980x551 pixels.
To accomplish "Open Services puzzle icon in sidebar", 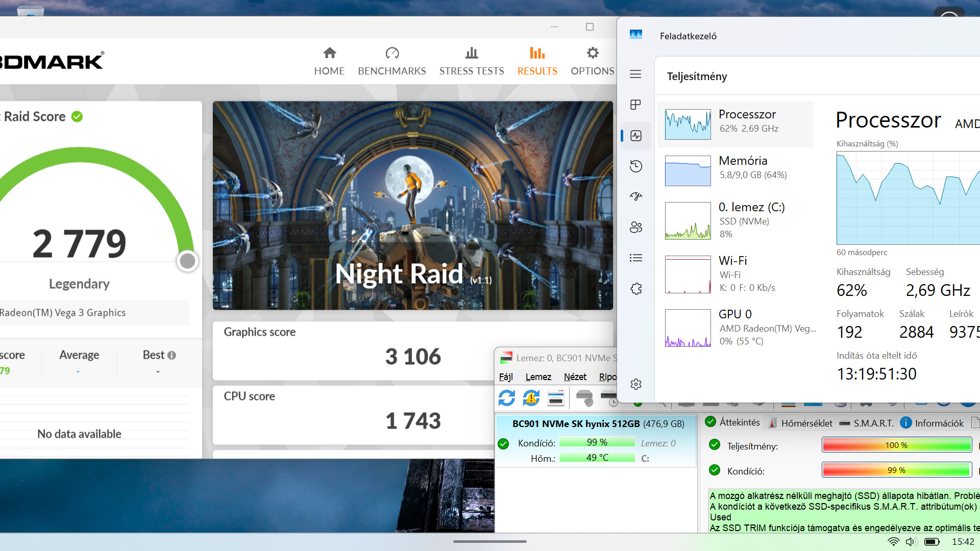I will (x=635, y=289).
